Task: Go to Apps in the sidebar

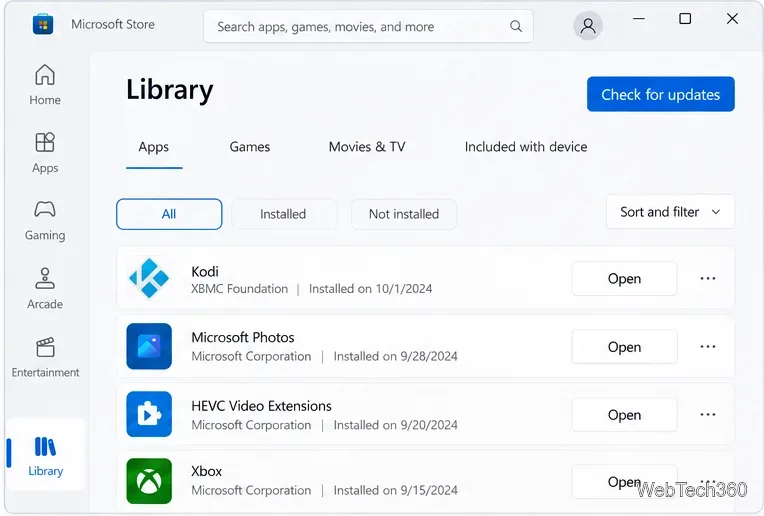Action: pos(45,153)
